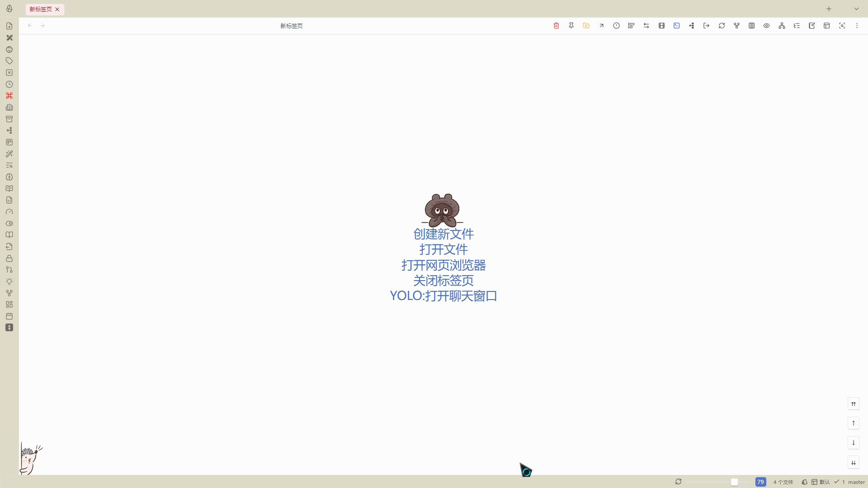Click YOLO:打开聊天窗口 link

pos(443,296)
